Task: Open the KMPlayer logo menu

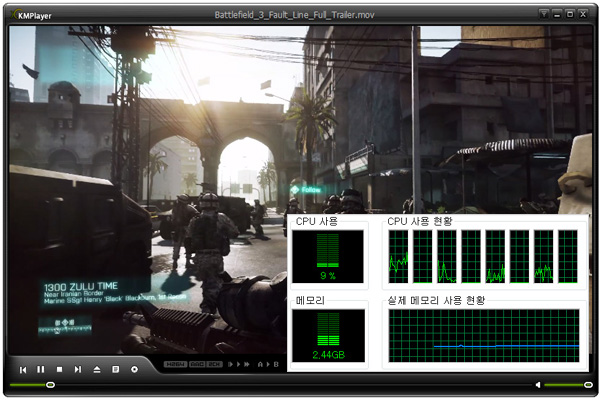Action: click(x=31, y=15)
